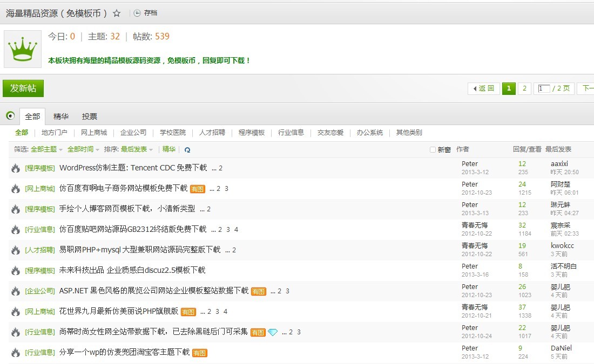Click the 返回 back button
This screenshot has width=594, height=364.
(483, 88)
